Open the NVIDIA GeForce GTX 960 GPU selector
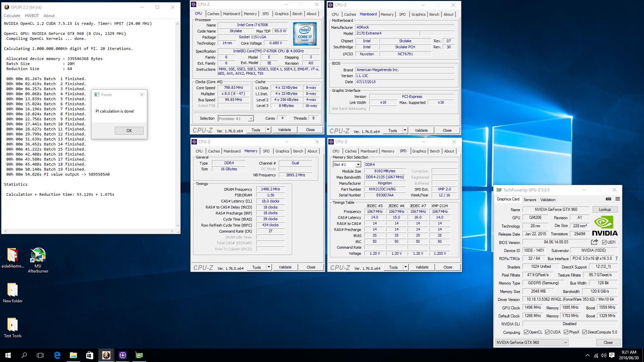This screenshot has width=644, height=362. pos(532,342)
